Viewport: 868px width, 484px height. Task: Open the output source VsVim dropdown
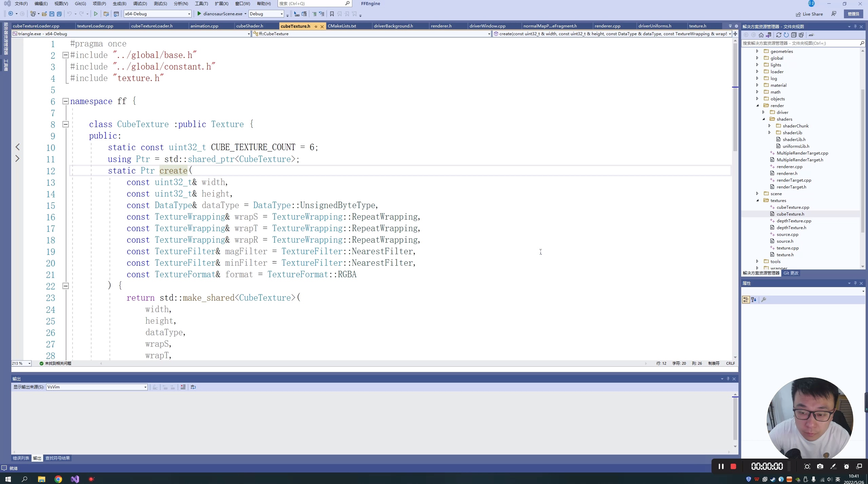tap(145, 387)
